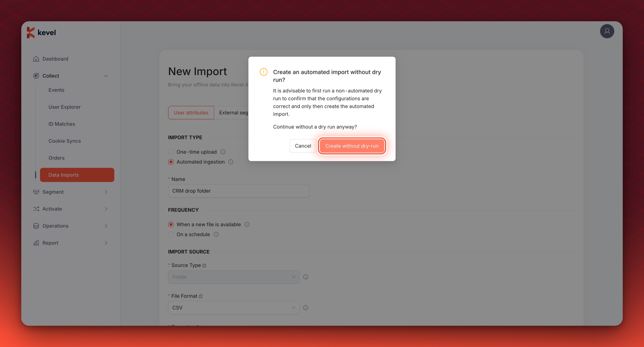This screenshot has height=347, width=644.
Task: Click the Collect target icon
Action: [36, 76]
